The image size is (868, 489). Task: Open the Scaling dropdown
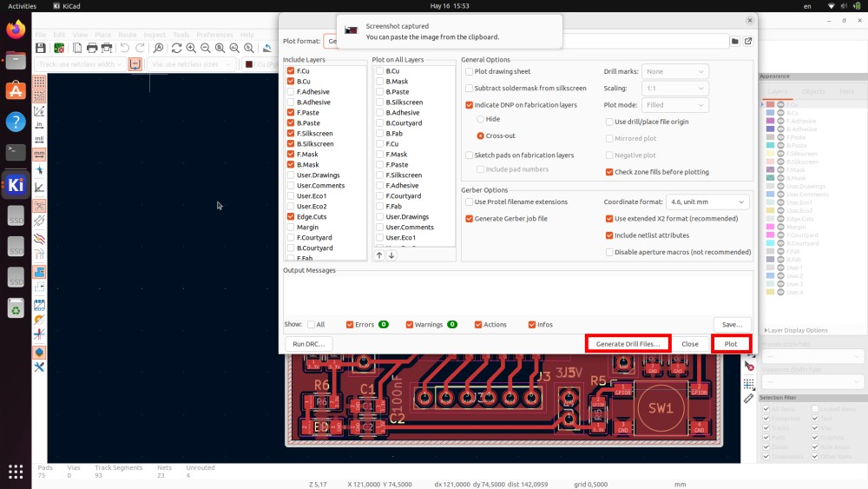click(x=674, y=88)
